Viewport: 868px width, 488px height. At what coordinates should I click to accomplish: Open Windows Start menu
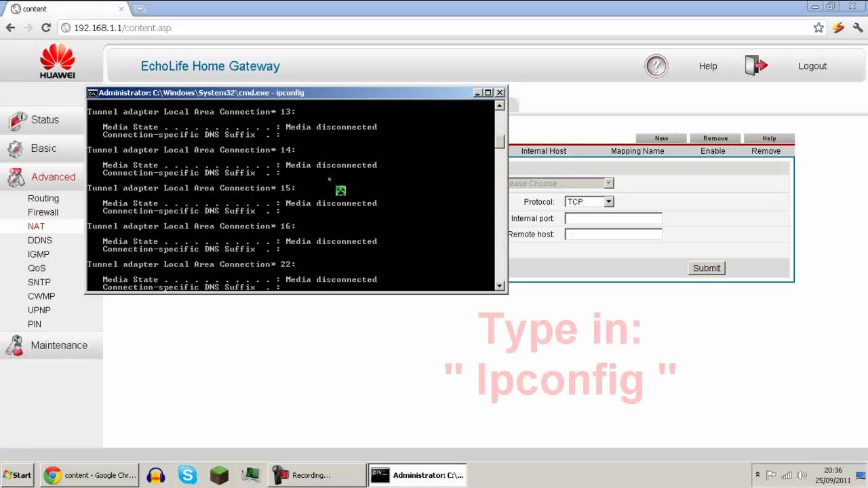[18, 475]
